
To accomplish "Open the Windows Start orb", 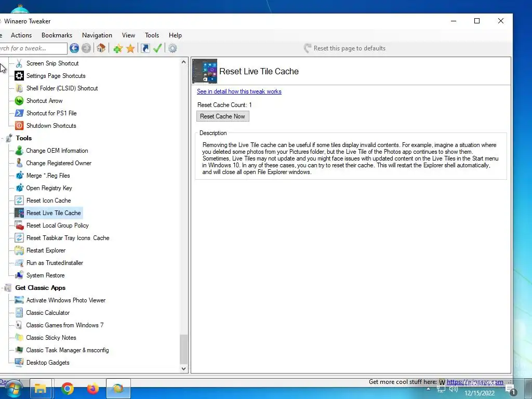I will [x=13, y=390].
